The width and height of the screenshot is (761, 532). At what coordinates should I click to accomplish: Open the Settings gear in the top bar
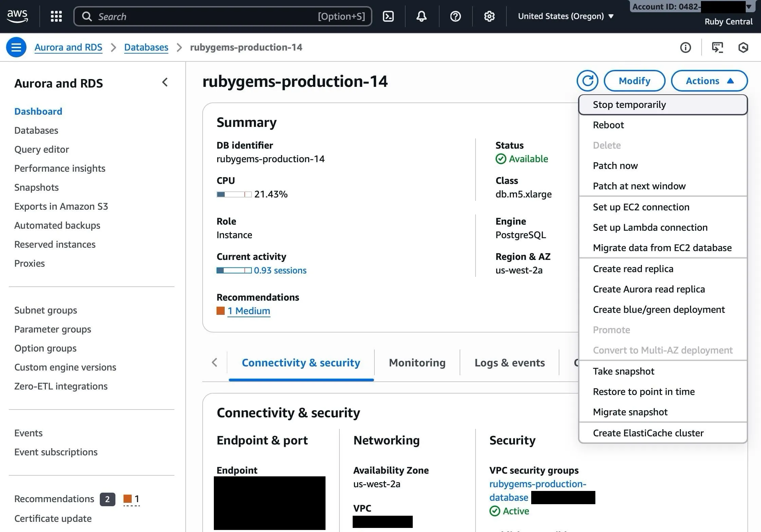[x=489, y=16]
